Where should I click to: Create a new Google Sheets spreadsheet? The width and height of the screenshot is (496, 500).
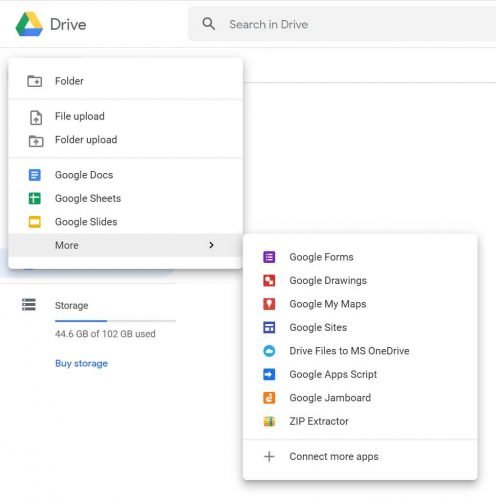125,198
